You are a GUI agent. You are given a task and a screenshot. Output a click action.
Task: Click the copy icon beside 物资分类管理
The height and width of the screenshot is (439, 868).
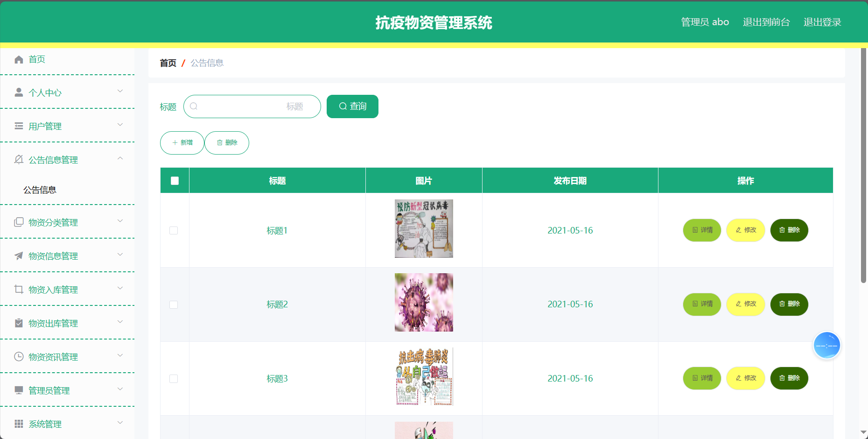pyautogui.click(x=19, y=222)
